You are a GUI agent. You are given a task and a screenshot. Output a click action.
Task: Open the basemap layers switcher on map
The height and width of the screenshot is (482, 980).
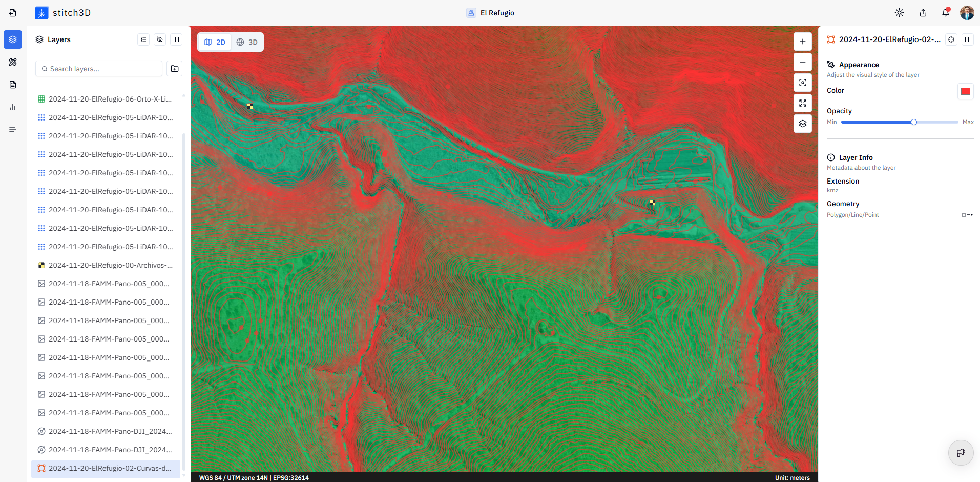coord(803,124)
